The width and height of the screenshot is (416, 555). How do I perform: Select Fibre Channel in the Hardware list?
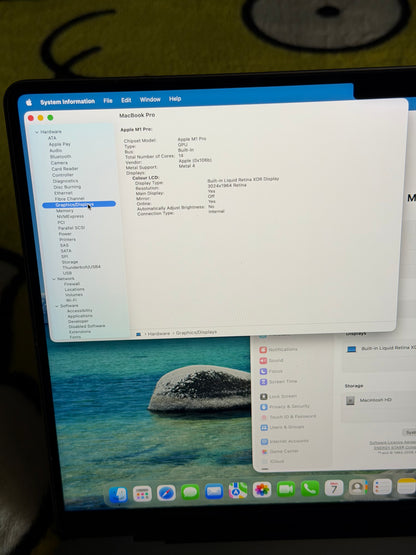[69, 199]
